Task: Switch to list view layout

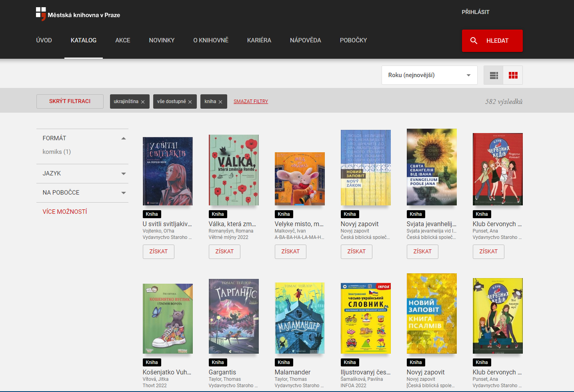Action: point(494,75)
